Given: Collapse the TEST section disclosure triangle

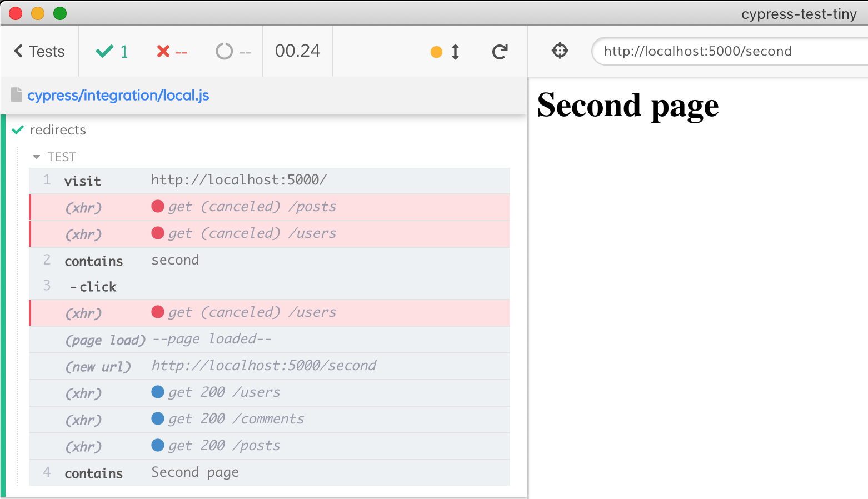Looking at the screenshot, I should tap(37, 156).
